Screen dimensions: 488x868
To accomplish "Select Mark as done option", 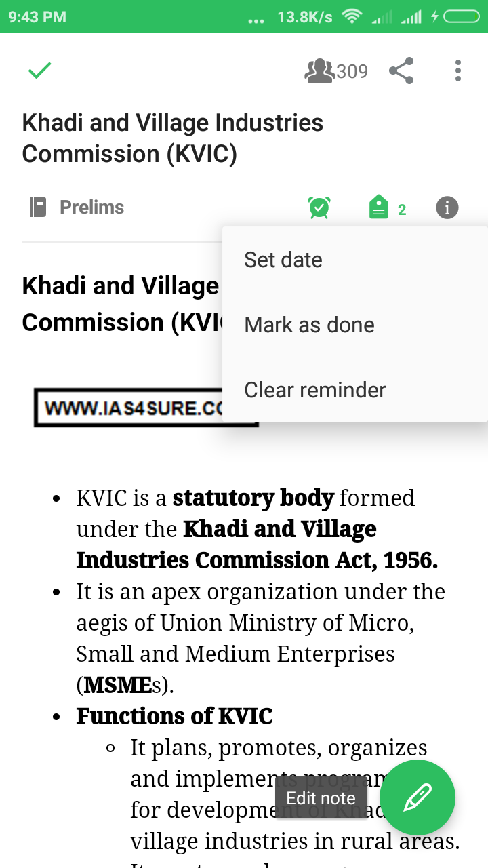I will tap(309, 325).
